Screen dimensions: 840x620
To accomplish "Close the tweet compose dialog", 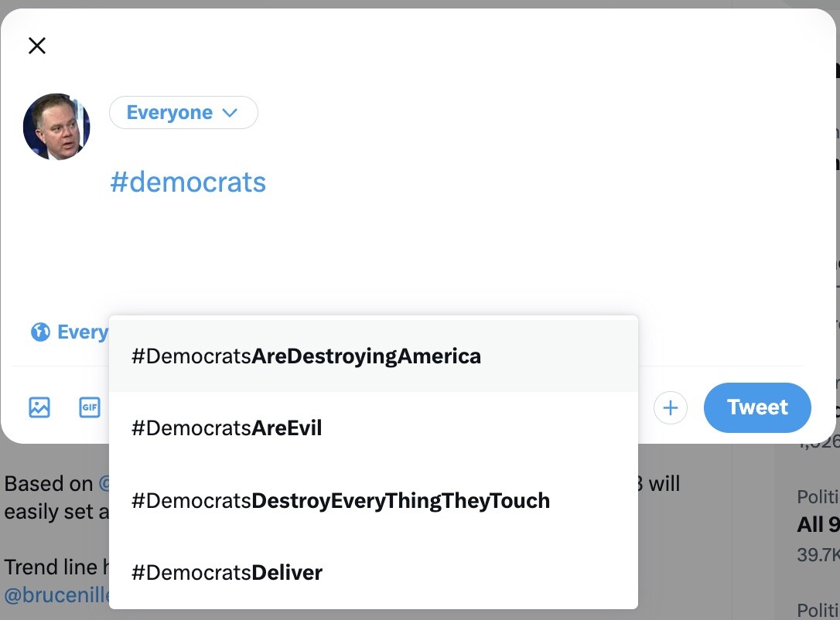I will click(36, 46).
